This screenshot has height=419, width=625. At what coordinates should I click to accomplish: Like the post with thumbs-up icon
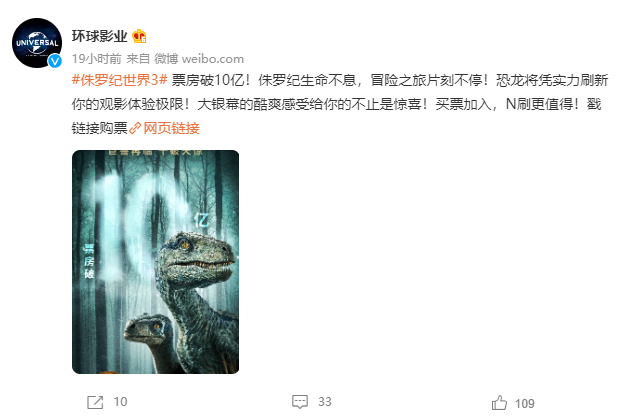click(499, 403)
